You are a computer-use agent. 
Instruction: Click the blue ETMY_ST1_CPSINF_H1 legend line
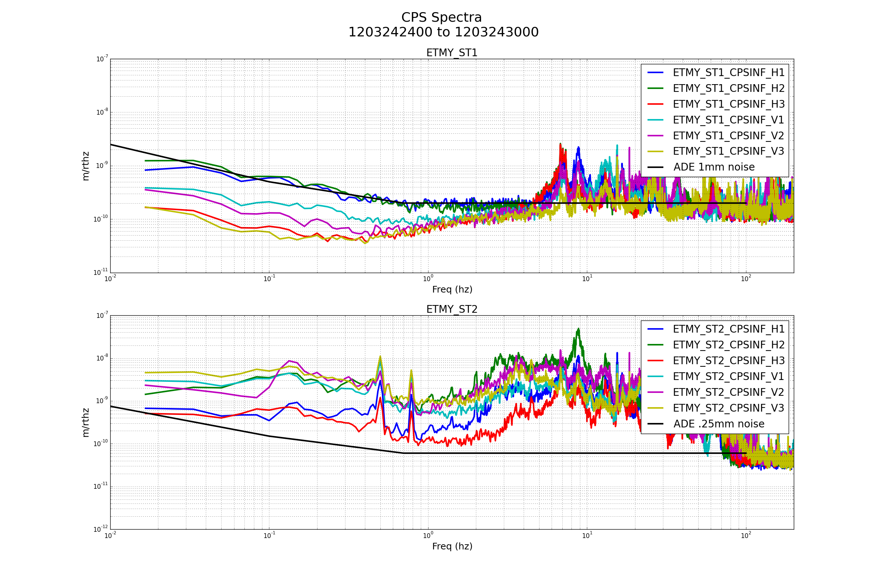click(655, 72)
